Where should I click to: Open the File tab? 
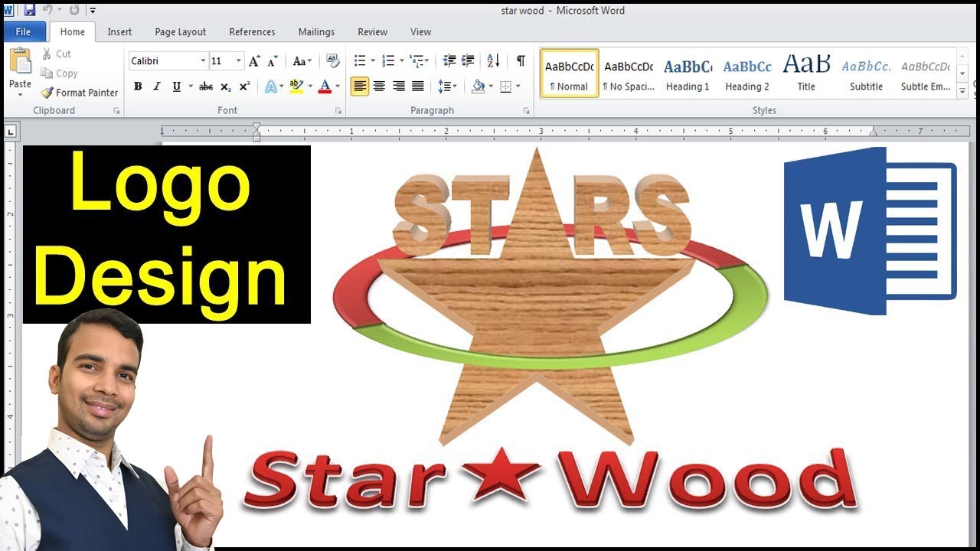coord(24,32)
